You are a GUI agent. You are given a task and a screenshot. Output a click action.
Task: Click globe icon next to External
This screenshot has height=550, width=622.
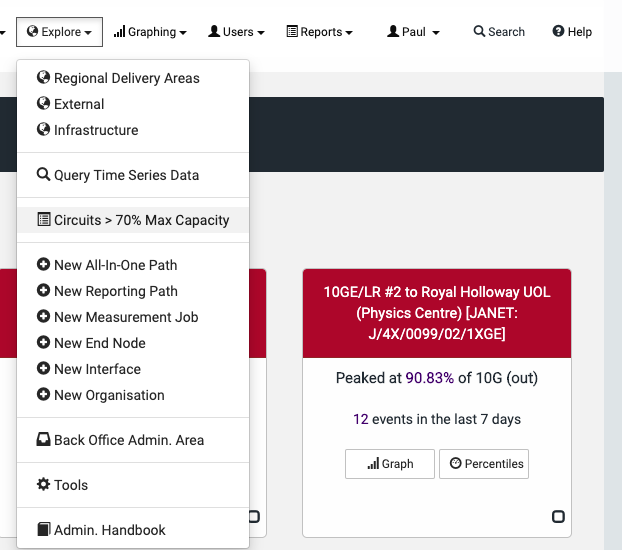43,103
